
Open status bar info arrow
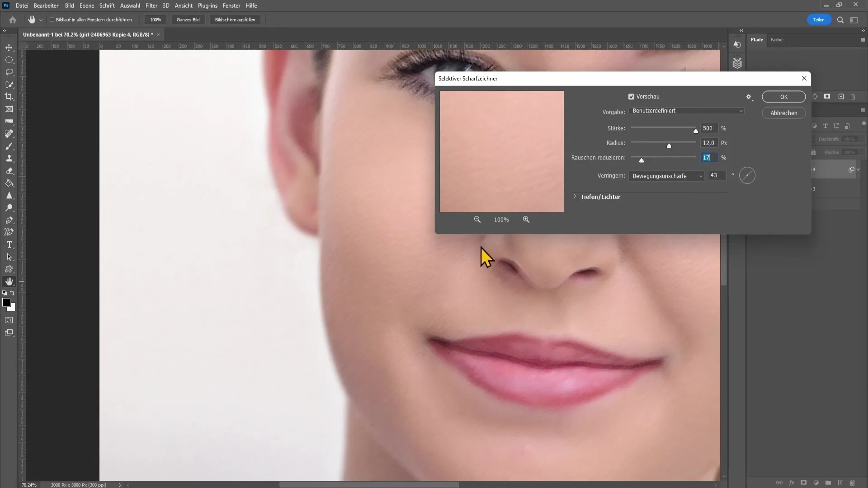pyautogui.click(x=120, y=485)
